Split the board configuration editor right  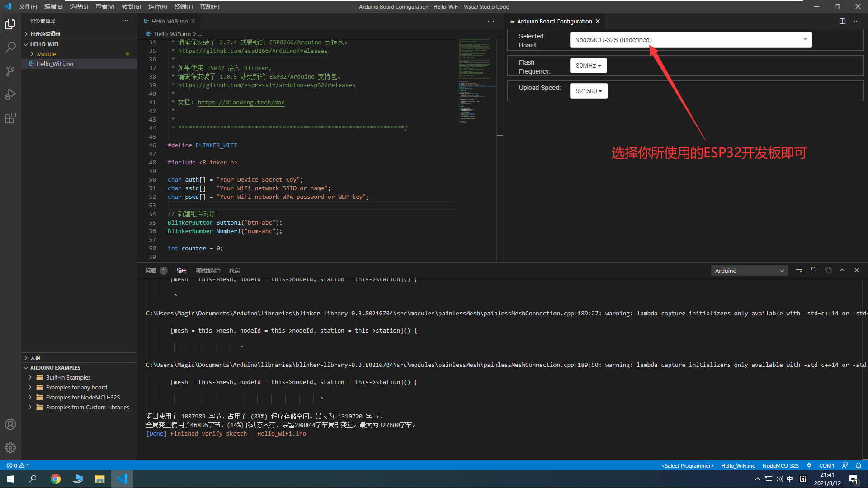[x=842, y=21]
